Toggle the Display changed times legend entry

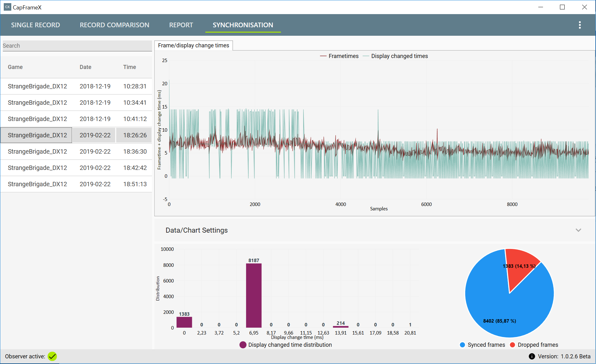tap(395, 56)
